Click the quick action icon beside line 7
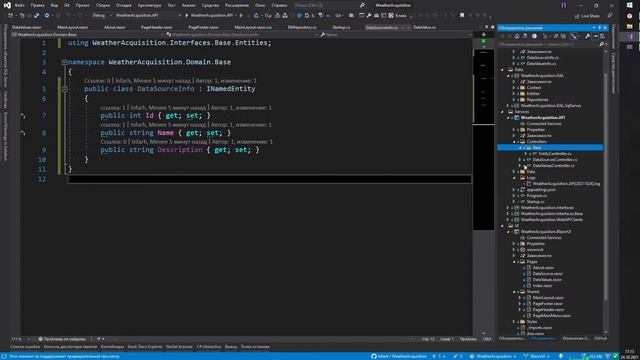This screenshot has height=360, width=640. 23,116
